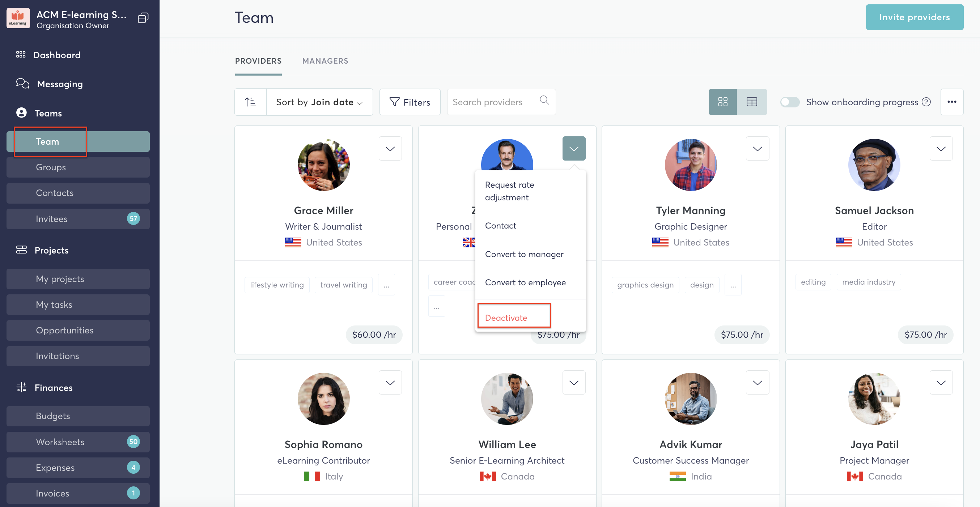
Task: Choose Request rate adjustment
Action: pos(530,191)
